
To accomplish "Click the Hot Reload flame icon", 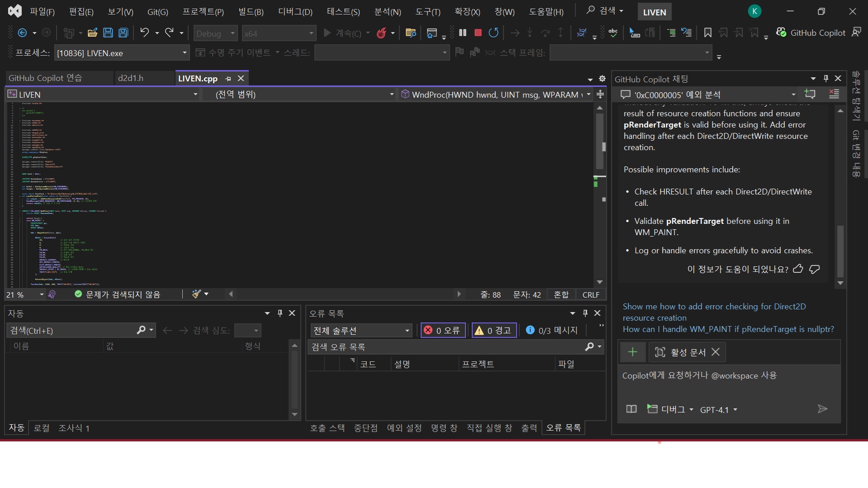I will click(x=381, y=33).
